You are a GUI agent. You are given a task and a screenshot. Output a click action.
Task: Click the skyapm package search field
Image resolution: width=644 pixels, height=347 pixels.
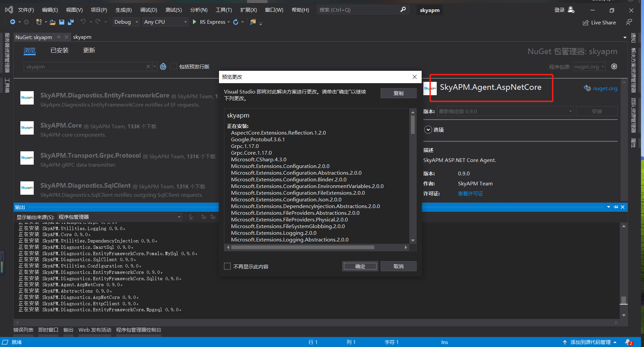86,66
